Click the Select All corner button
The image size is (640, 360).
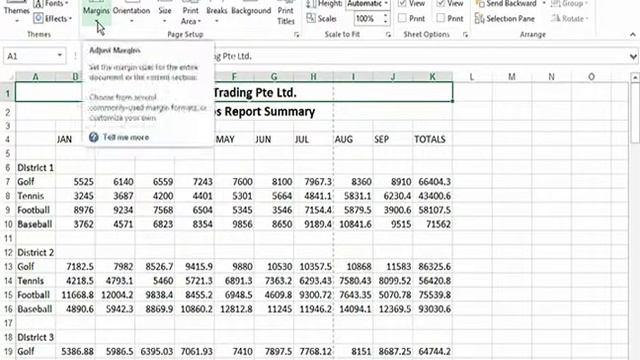(8, 76)
